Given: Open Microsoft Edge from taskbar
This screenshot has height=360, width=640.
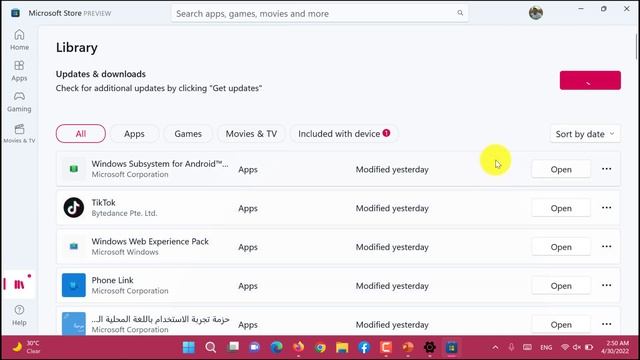Looking at the screenshot, I should coord(276,347).
